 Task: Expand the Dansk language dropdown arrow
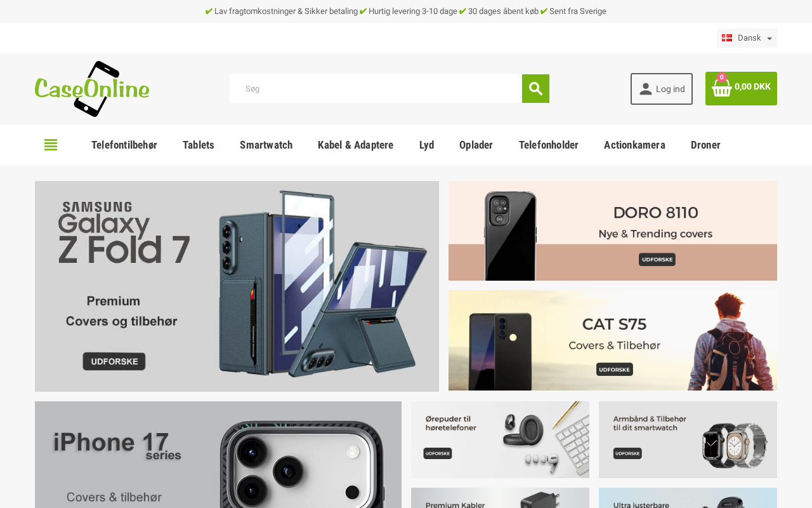(x=769, y=39)
